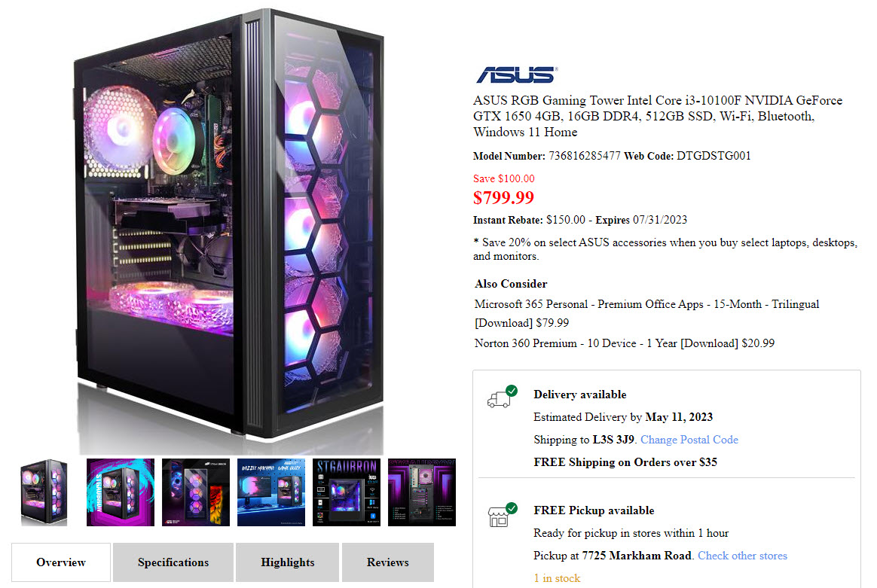The height and width of the screenshot is (588, 877).
Task: Click the Check other stores link
Action: click(742, 556)
